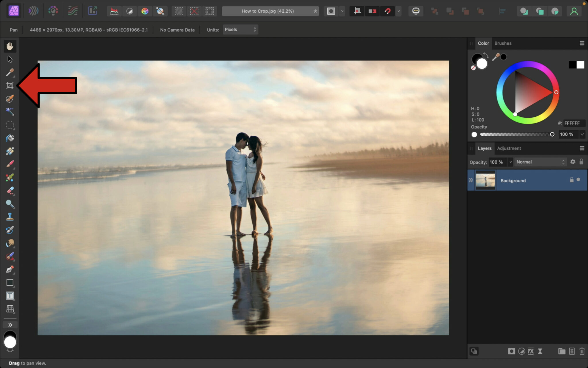This screenshot has height=368, width=588.
Task: Open Export Persona
Action: coord(92,11)
